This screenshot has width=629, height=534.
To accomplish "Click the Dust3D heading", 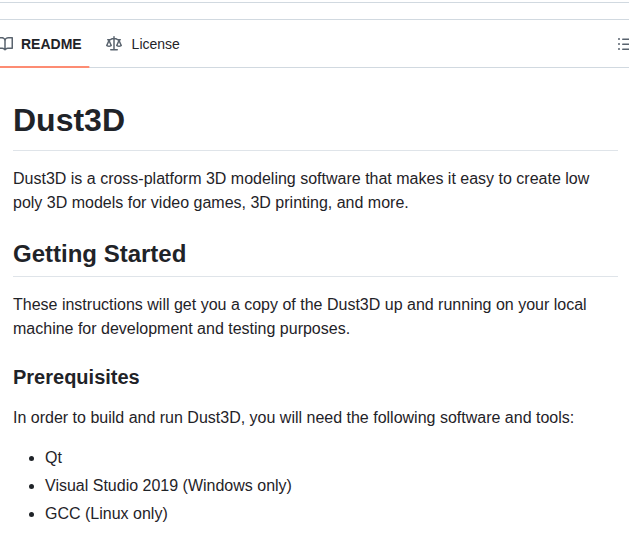I will [69, 120].
